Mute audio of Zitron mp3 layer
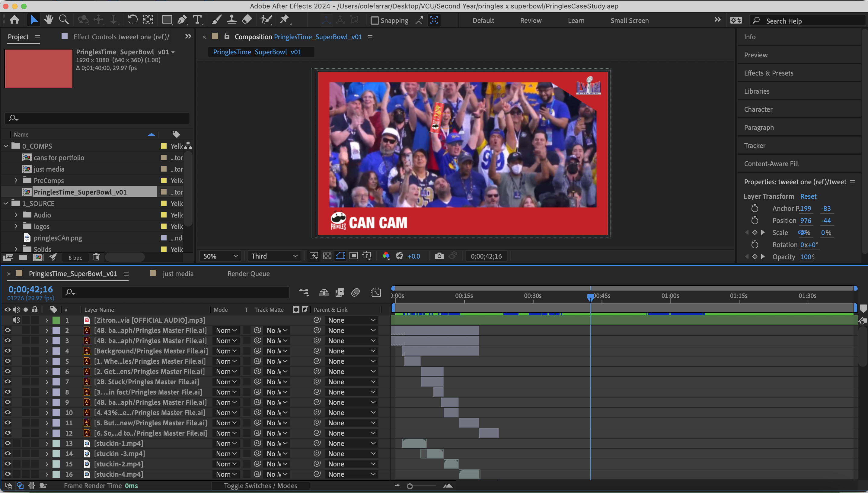 click(x=16, y=320)
